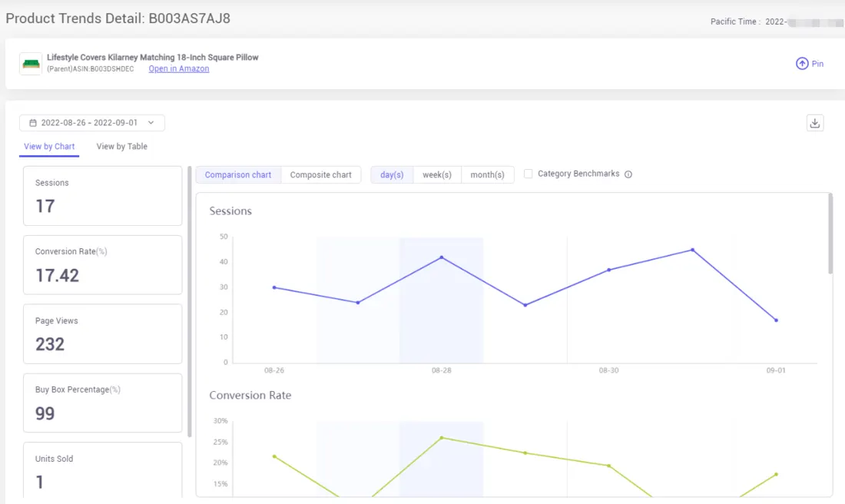Switch to the View by Table tab
845x504 pixels.
click(121, 146)
